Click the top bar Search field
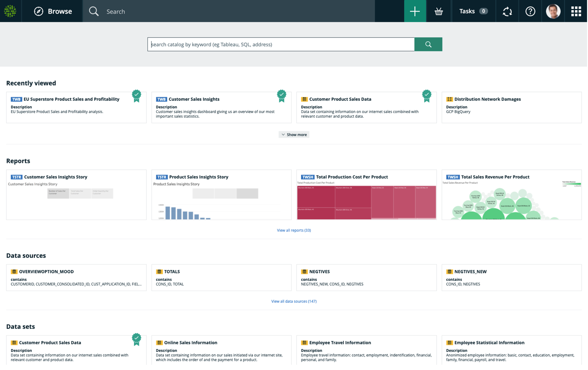The width and height of the screenshot is (588, 370). [229, 11]
